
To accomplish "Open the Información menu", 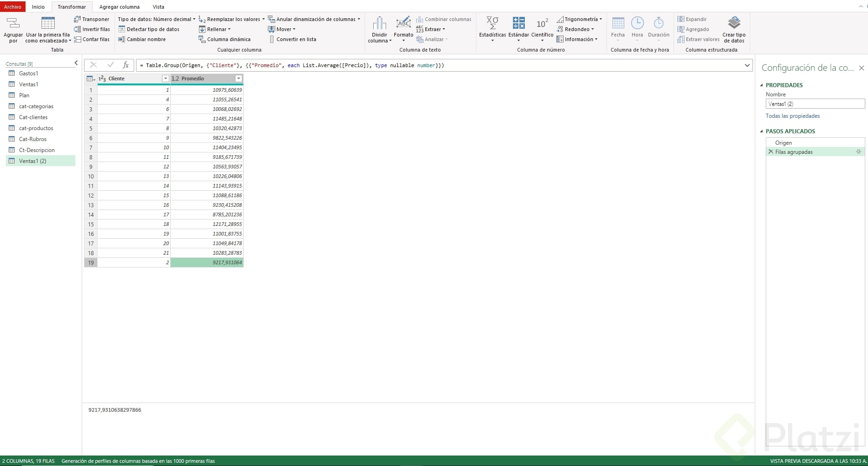I will pyautogui.click(x=577, y=39).
